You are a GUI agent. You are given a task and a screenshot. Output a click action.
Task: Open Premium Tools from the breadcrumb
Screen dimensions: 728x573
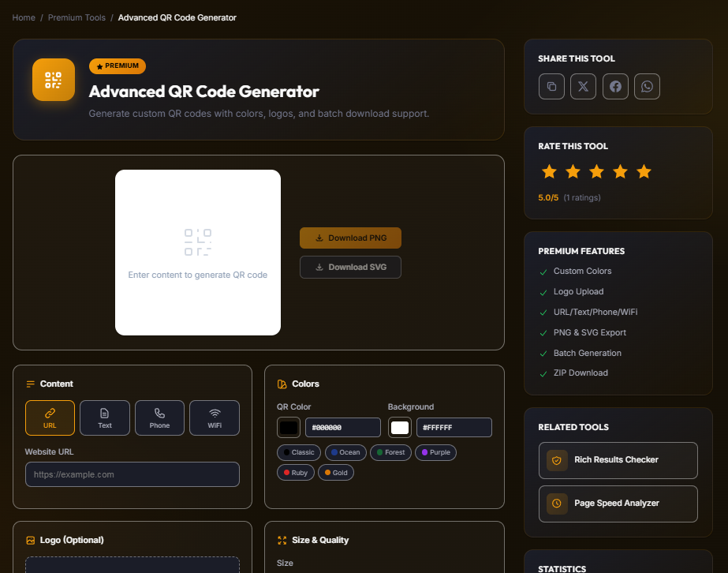coord(77,17)
